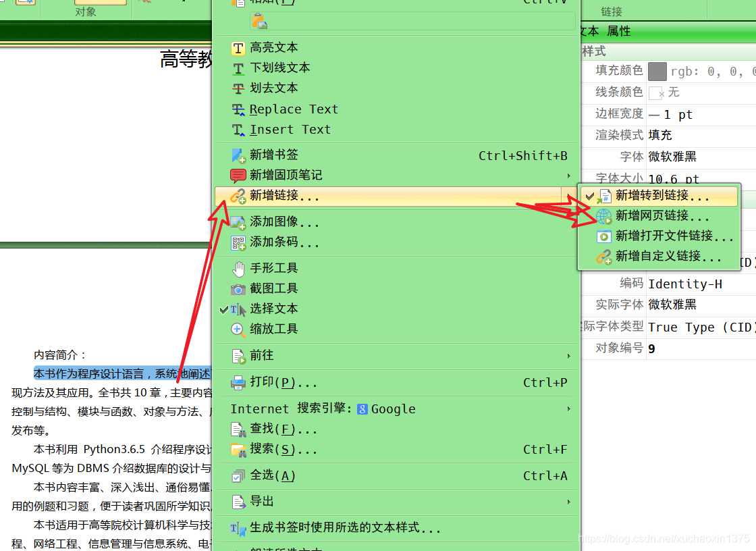Click the go to (前往) page icon
Screen dimensions: 756x551
pos(238,356)
